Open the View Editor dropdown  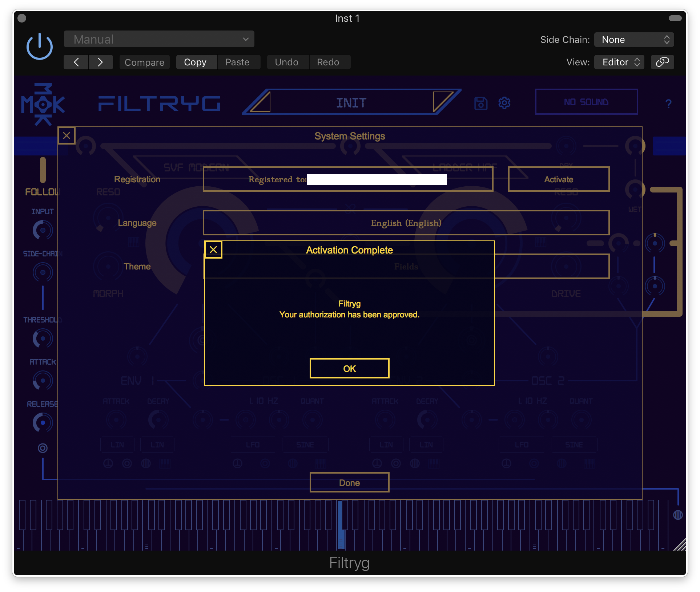tap(619, 62)
